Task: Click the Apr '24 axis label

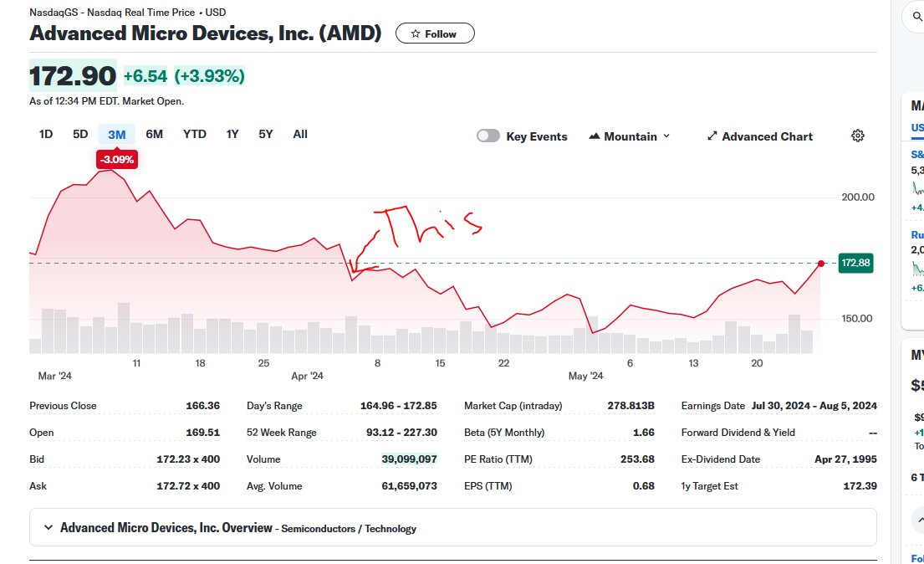Action: pos(307,376)
